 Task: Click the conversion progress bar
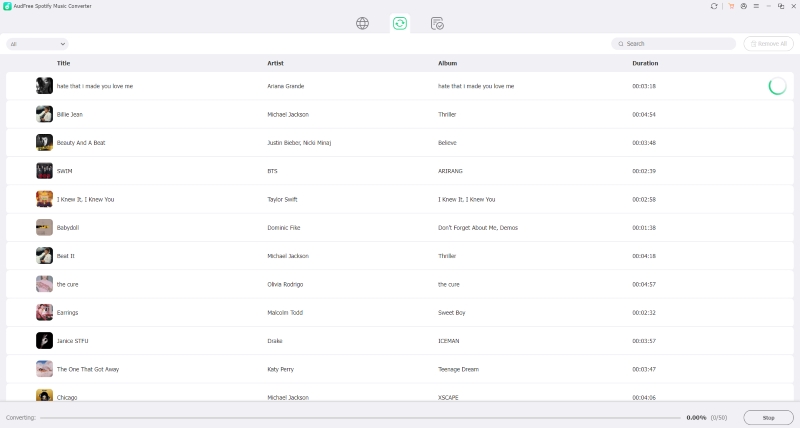click(x=360, y=418)
